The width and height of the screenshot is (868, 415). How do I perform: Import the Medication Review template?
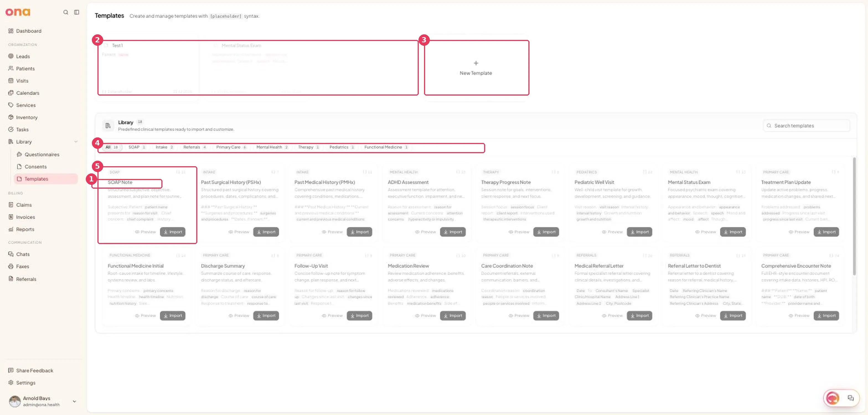(x=453, y=316)
